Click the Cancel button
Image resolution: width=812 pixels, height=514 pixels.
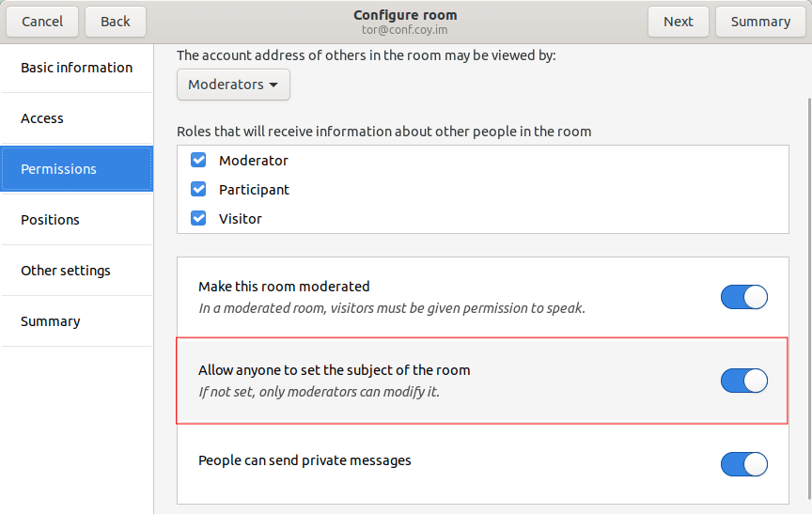[42, 22]
